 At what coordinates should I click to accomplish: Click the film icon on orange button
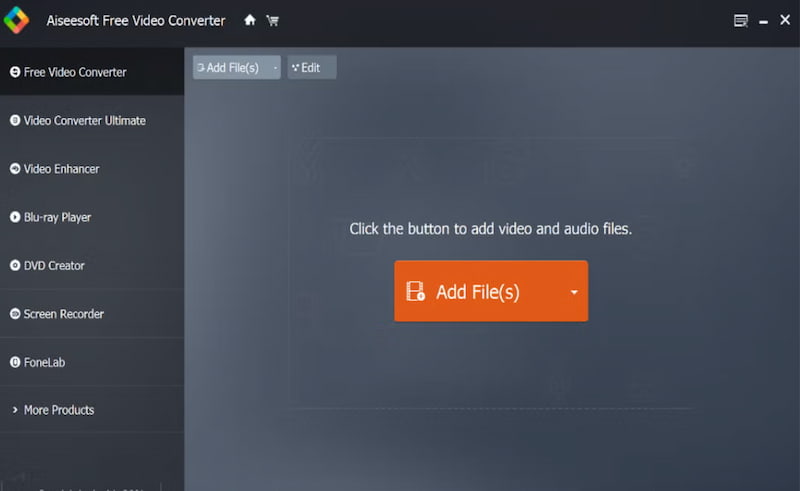click(x=415, y=291)
